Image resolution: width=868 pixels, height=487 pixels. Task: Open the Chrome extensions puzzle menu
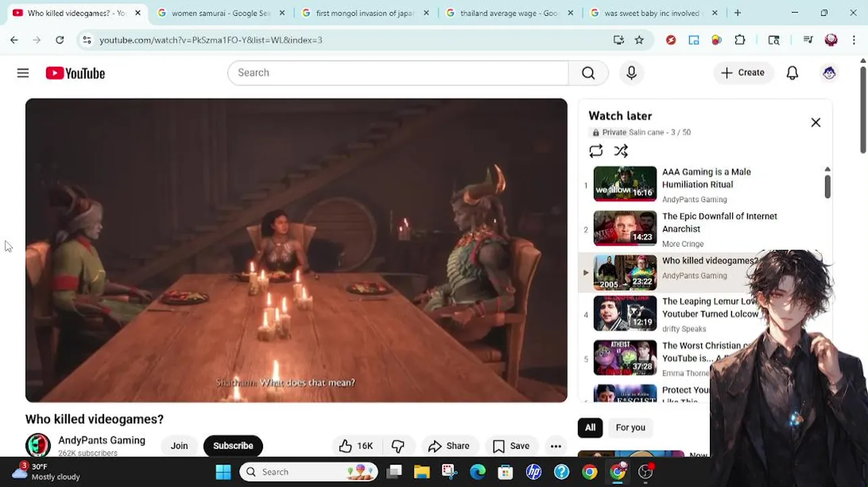pyautogui.click(x=740, y=40)
